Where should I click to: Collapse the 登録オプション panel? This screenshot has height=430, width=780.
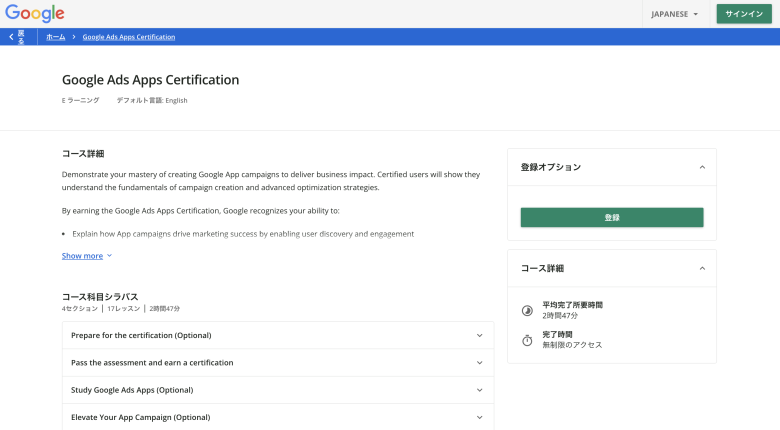[702, 167]
